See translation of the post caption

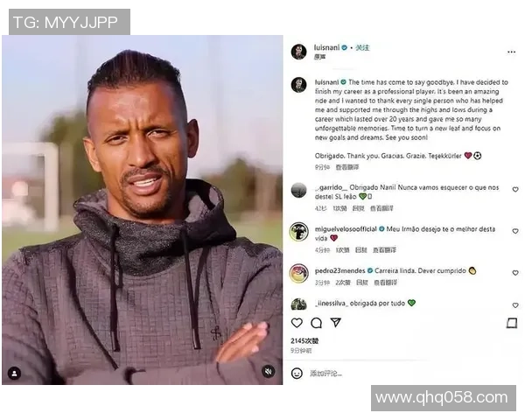pyautogui.click(x=347, y=167)
